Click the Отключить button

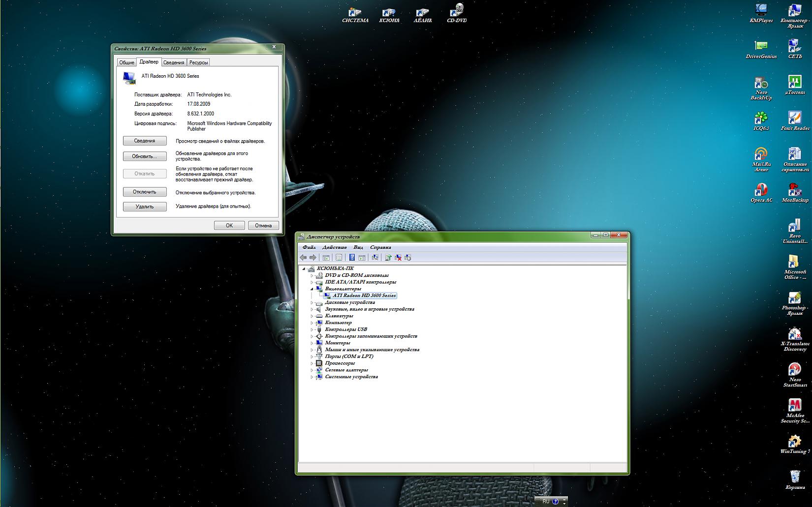145,192
